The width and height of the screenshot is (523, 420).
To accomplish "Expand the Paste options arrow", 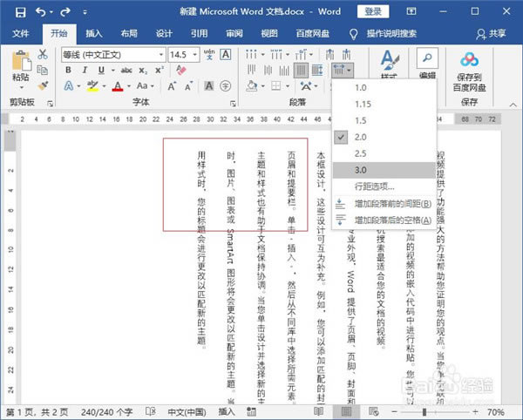I will point(22,88).
